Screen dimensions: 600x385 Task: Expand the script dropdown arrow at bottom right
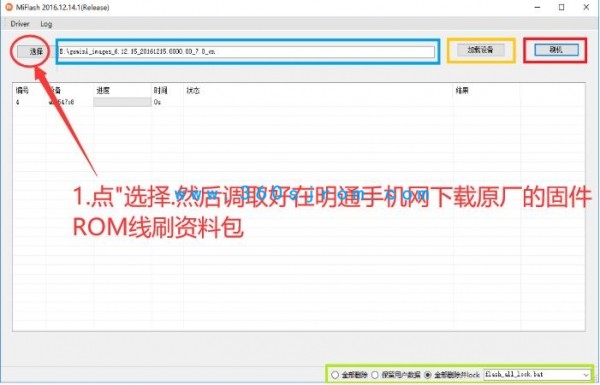click(586, 375)
